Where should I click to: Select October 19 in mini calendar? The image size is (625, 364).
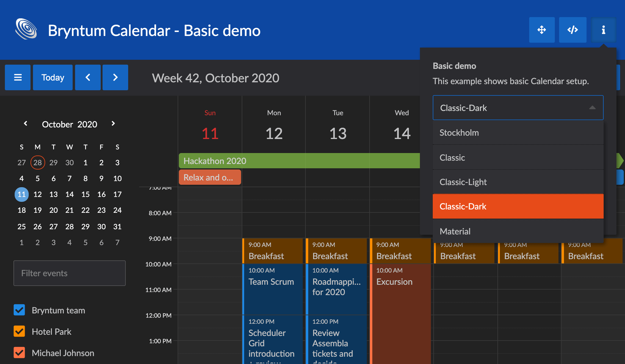pos(38,210)
